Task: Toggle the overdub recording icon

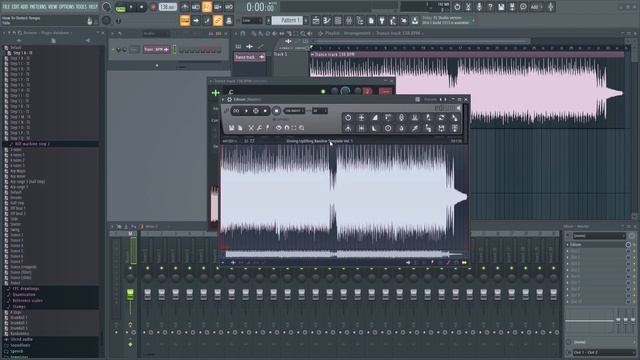Action: coord(218,7)
